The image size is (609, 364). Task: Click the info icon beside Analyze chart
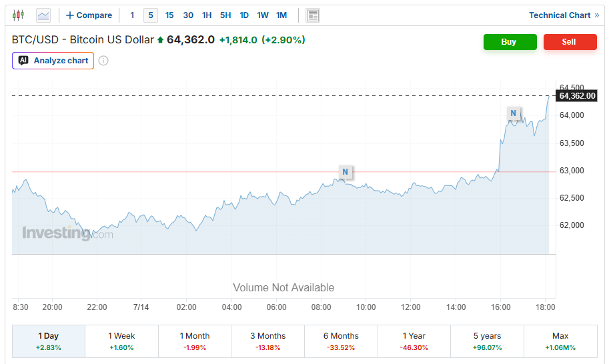click(103, 61)
